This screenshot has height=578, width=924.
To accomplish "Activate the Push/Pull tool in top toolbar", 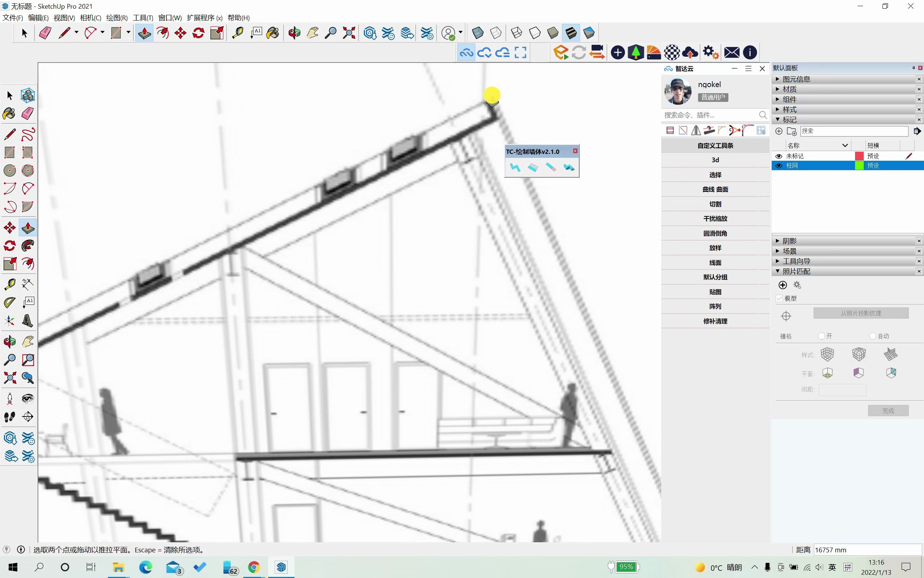I will (x=144, y=33).
